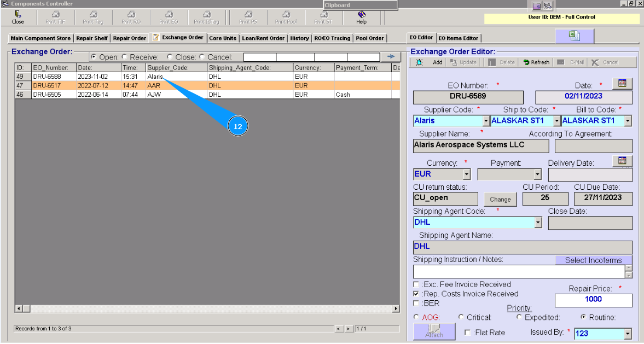
Task: Select the Close radio filter option
Action: pos(170,57)
